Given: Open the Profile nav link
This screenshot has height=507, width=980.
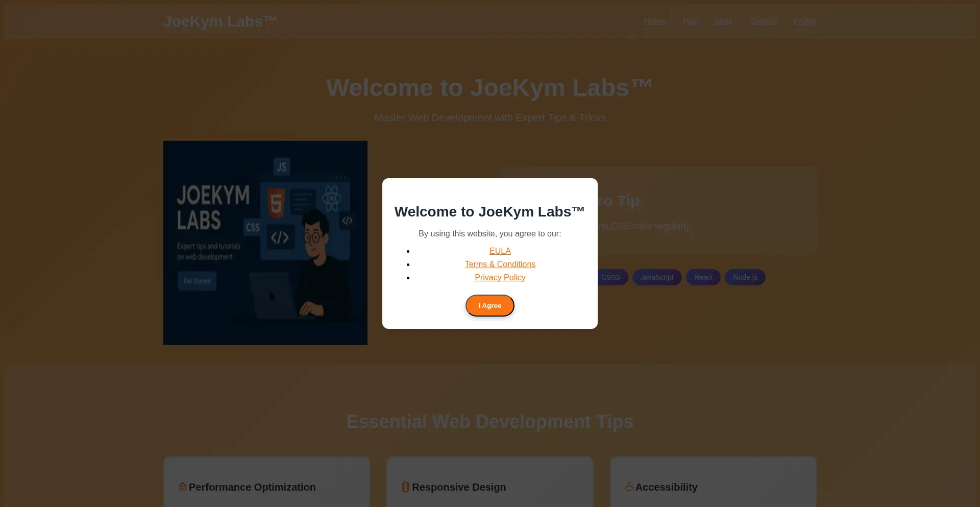Looking at the screenshot, I should coord(804,21).
